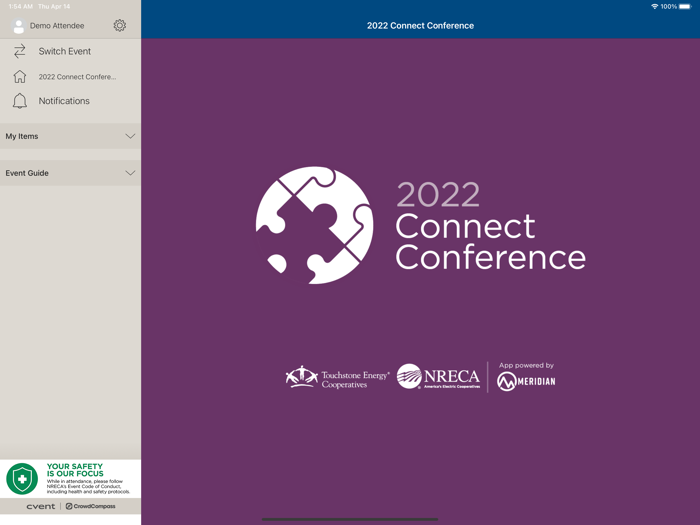Tap the Notifications bell icon
Viewport: 700px width, 525px height.
(20, 101)
